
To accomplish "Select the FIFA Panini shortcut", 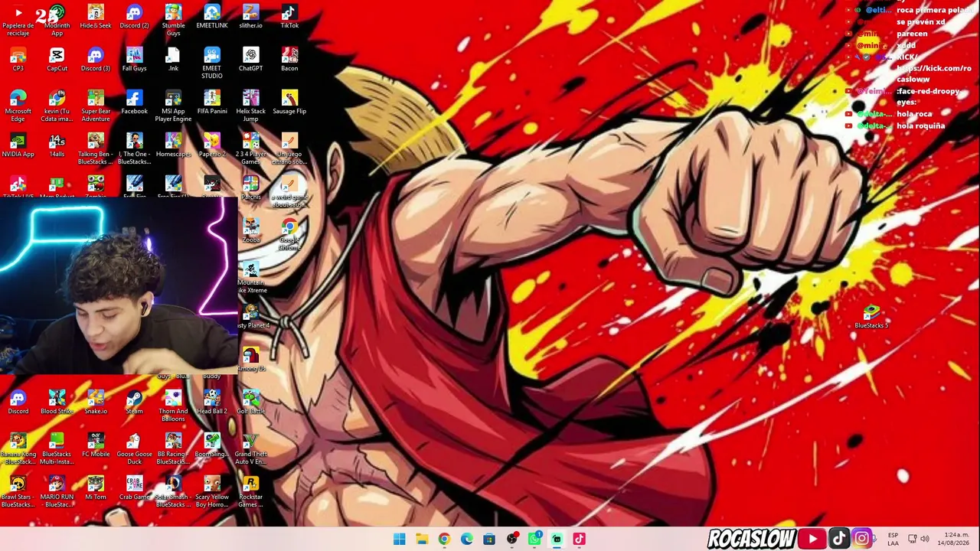I will point(212,103).
